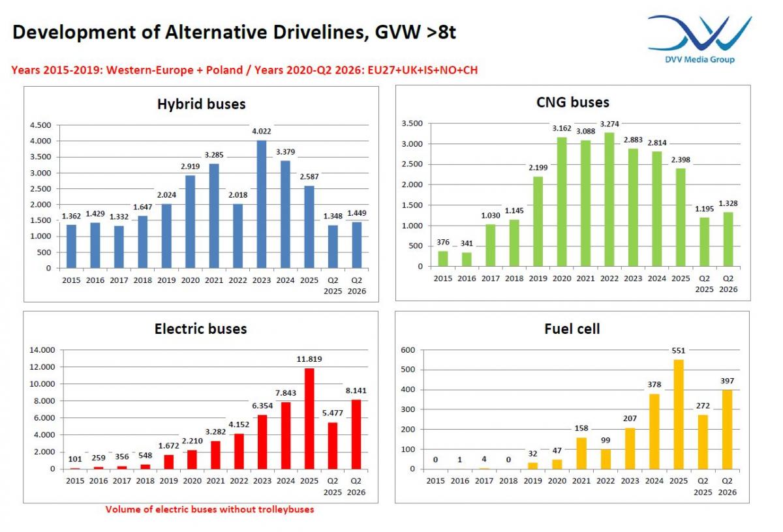Click the 'CNG buses' chart title

pos(572,102)
